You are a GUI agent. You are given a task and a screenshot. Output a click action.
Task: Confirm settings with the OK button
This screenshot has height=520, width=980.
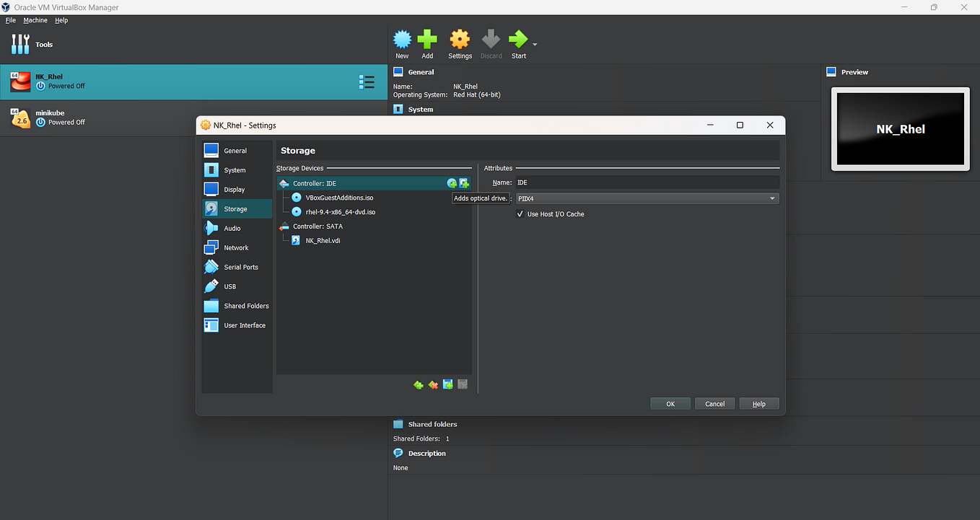pyautogui.click(x=670, y=403)
